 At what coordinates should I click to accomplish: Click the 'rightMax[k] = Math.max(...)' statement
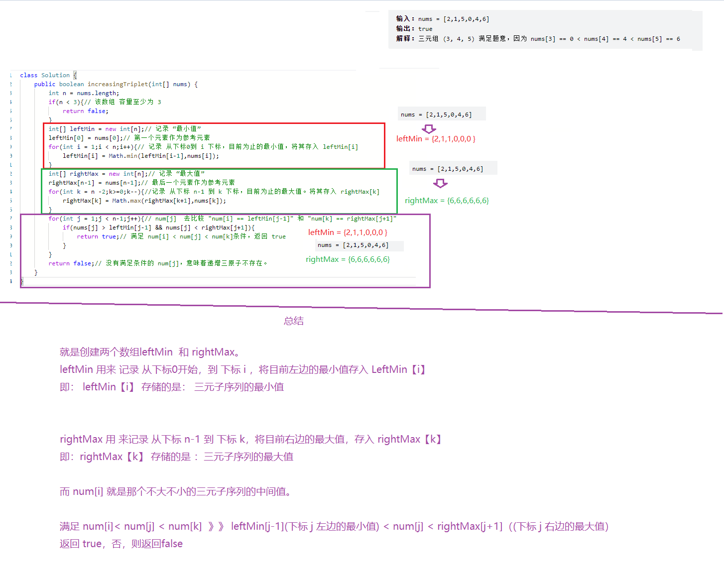click(x=144, y=201)
